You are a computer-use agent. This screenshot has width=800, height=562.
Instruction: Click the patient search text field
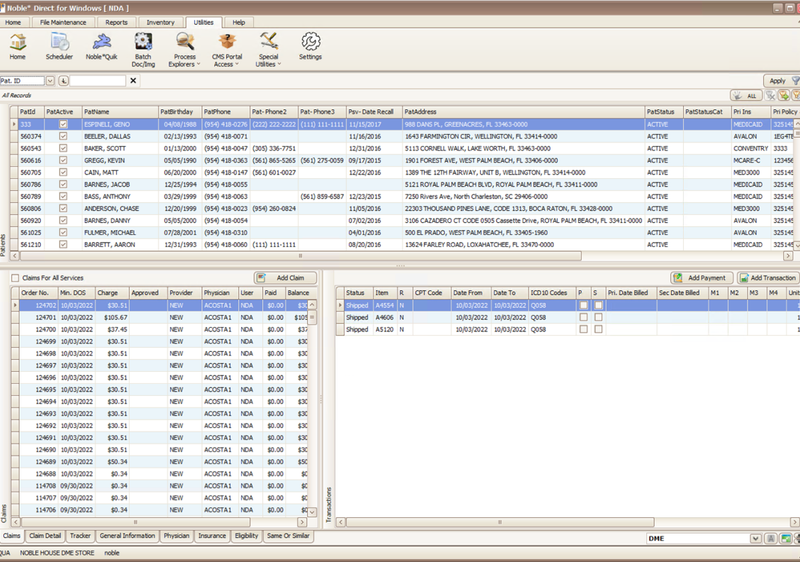pyautogui.click(x=97, y=80)
